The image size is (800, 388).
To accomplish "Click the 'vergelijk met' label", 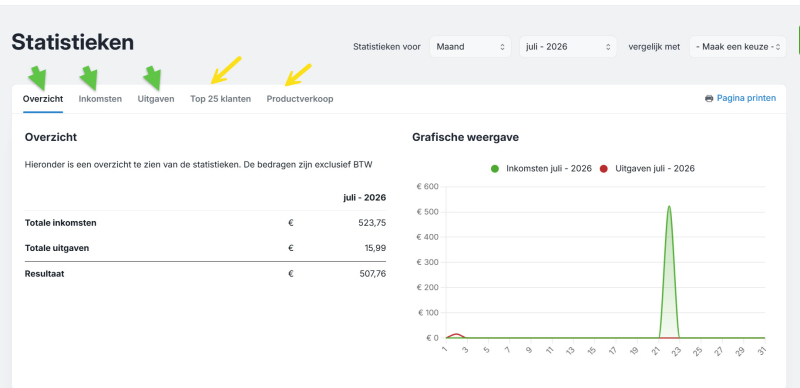I will pyautogui.click(x=654, y=46).
